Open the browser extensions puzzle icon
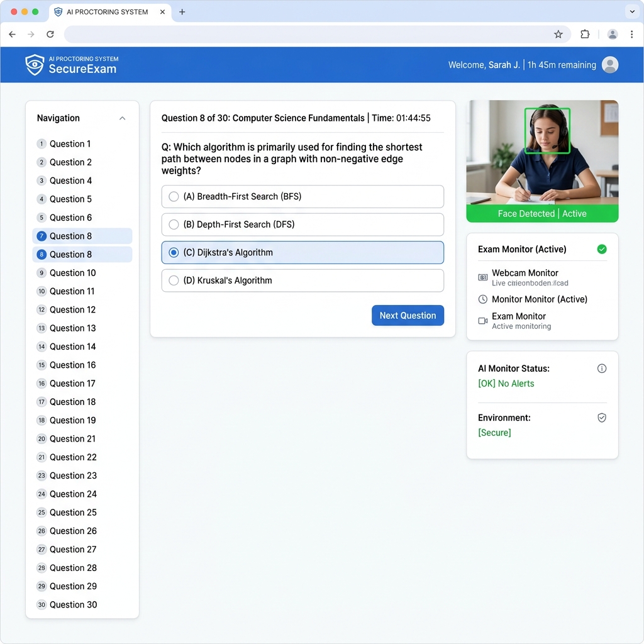 [585, 35]
